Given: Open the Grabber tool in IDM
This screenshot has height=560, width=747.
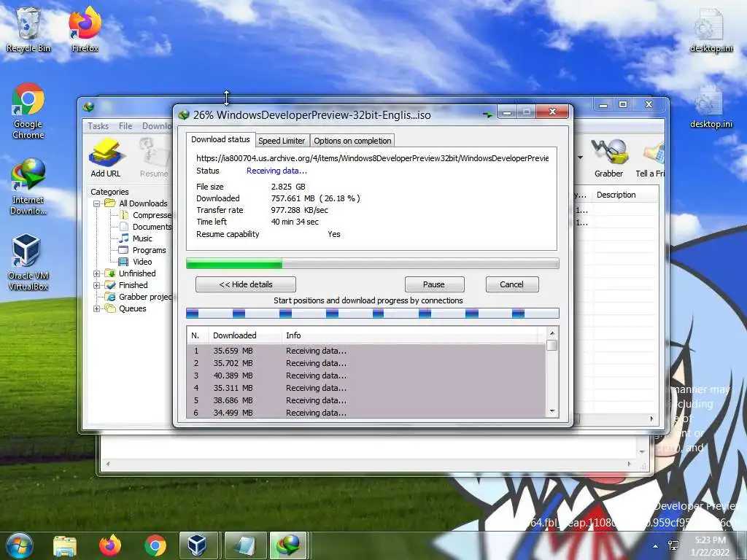Looking at the screenshot, I should (x=608, y=158).
